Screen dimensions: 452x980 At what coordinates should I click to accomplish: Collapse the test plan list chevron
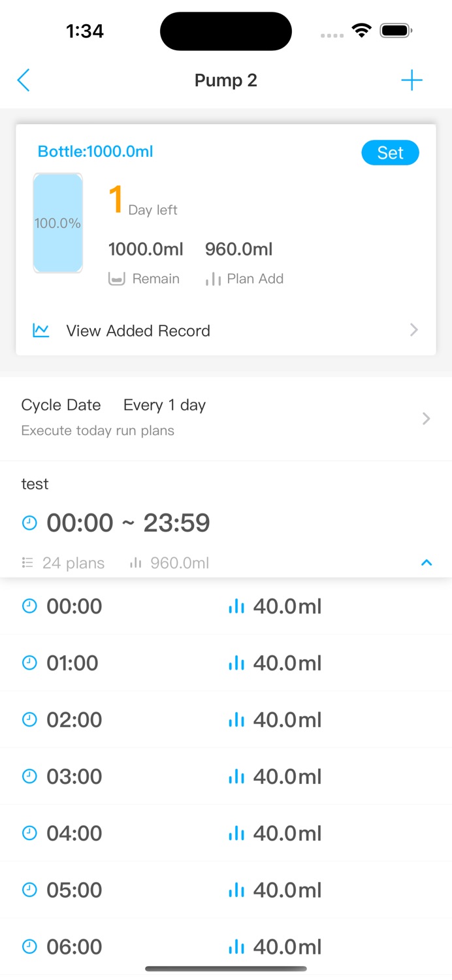(427, 563)
